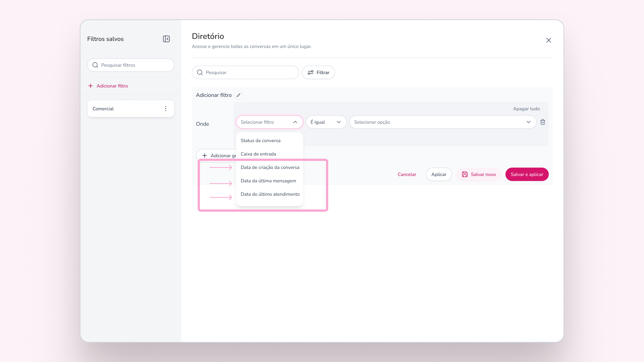Close the Diretório dialog
The image size is (644, 362).
[549, 40]
